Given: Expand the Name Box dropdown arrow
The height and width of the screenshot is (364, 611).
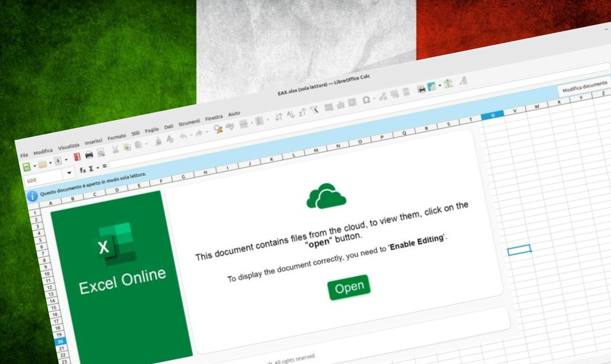Looking at the screenshot, I should tap(70, 173).
